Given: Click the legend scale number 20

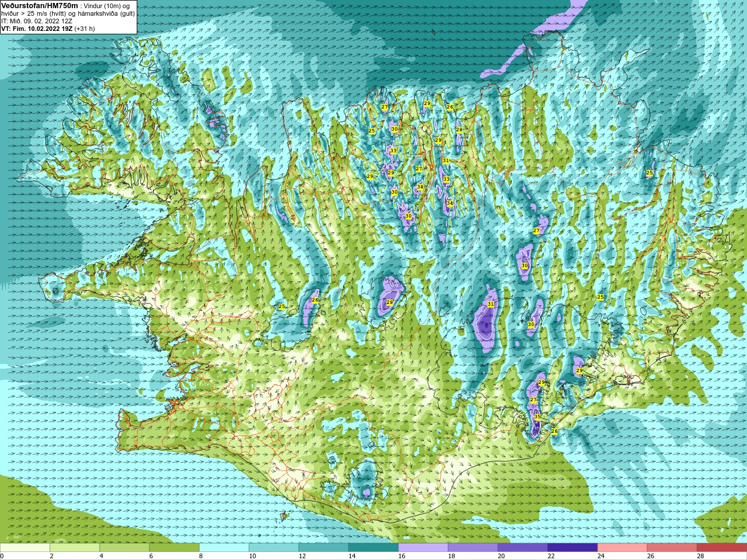Looking at the screenshot, I should pyautogui.click(x=501, y=556).
